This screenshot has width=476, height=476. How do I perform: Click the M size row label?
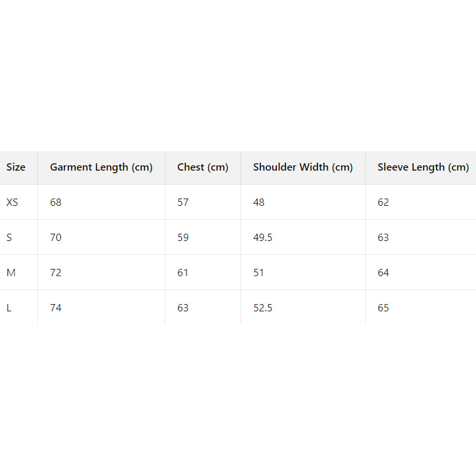(x=11, y=273)
